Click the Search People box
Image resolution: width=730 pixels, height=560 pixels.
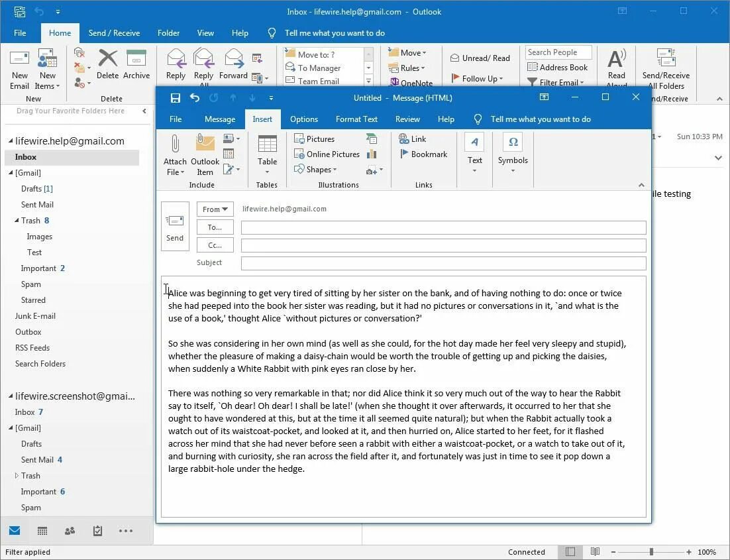point(558,52)
